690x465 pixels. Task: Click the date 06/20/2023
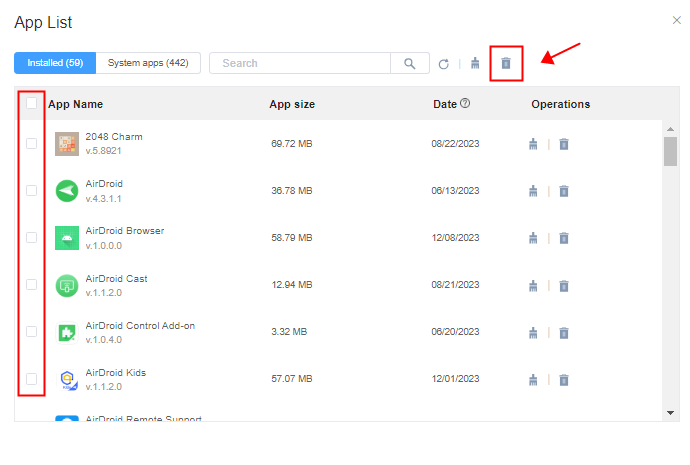455,332
